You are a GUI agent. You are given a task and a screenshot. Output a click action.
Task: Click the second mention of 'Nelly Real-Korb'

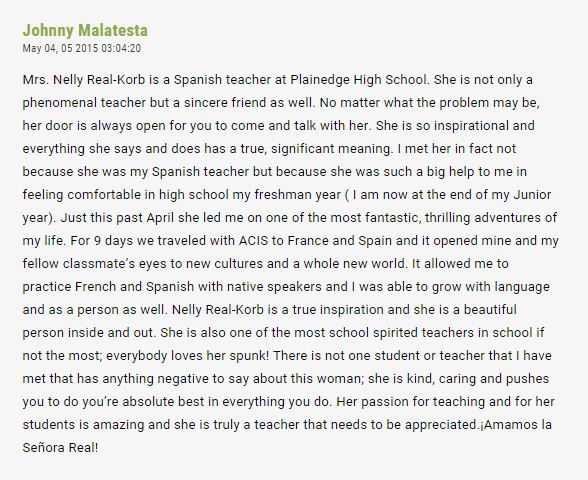pos(218,310)
